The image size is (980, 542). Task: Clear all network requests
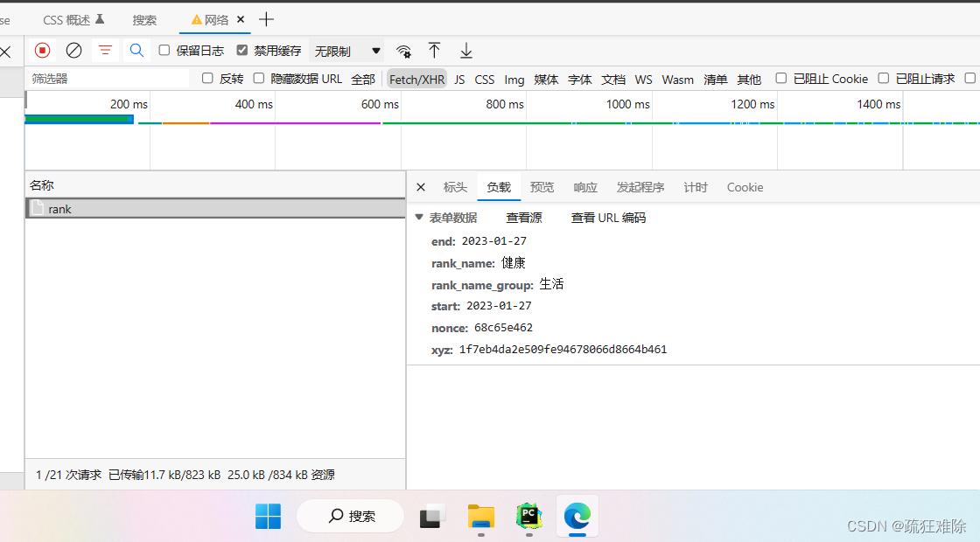(x=73, y=51)
